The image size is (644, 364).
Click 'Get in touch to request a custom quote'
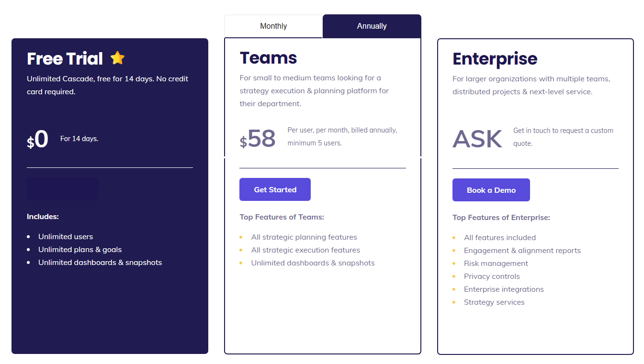[x=563, y=137]
